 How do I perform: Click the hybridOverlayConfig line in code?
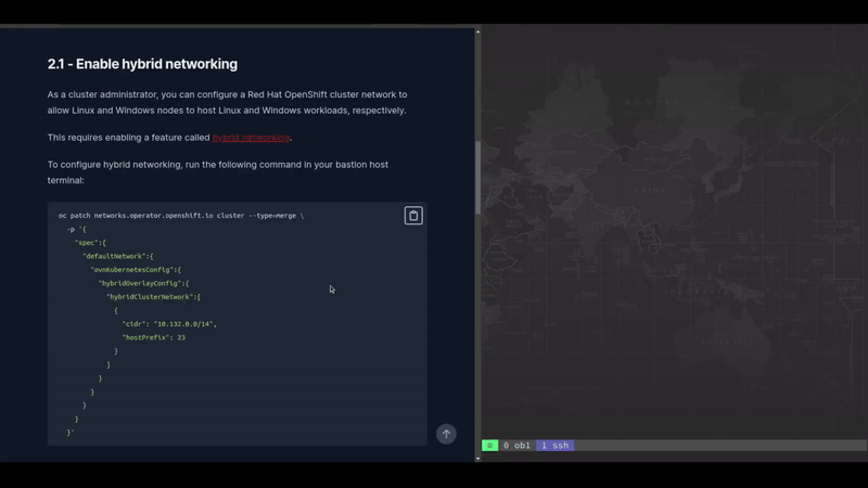click(143, 283)
